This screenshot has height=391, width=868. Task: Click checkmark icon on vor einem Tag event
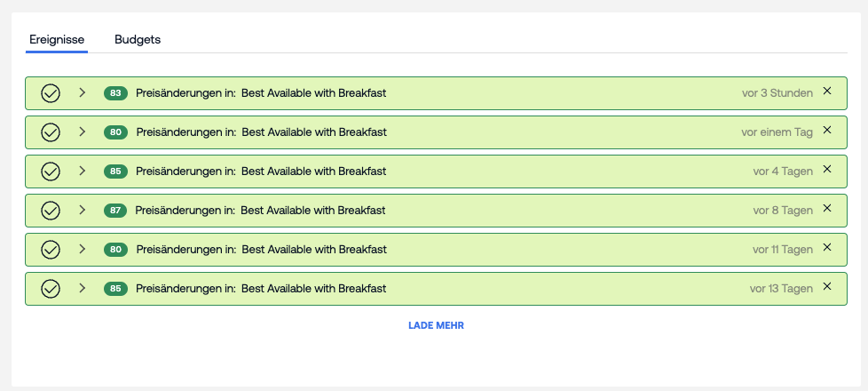point(51,132)
